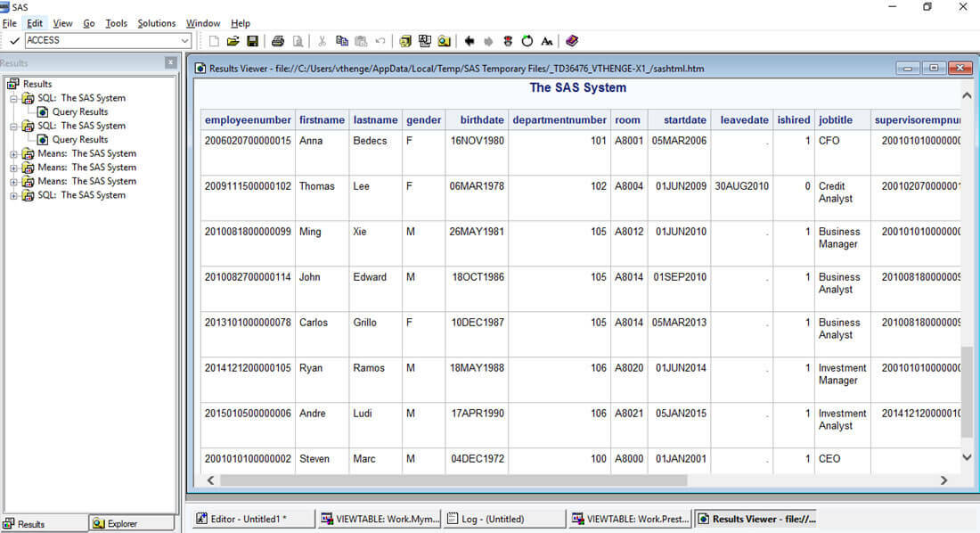Expand the third Means: The SAS System node
Image resolution: width=980 pixels, height=533 pixels.
click(x=13, y=182)
